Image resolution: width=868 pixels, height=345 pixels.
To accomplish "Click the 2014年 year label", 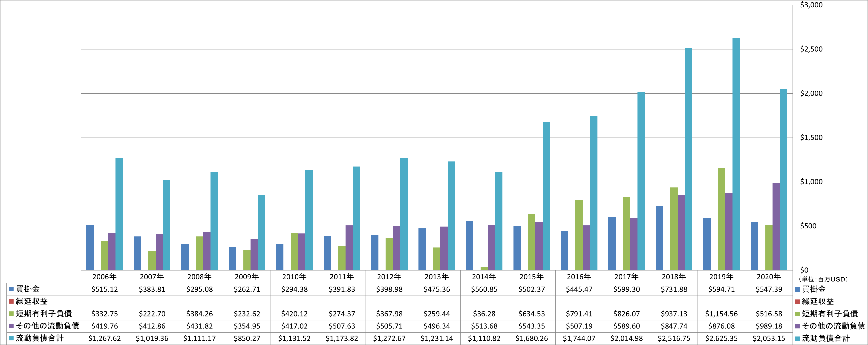I will point(484,277).
